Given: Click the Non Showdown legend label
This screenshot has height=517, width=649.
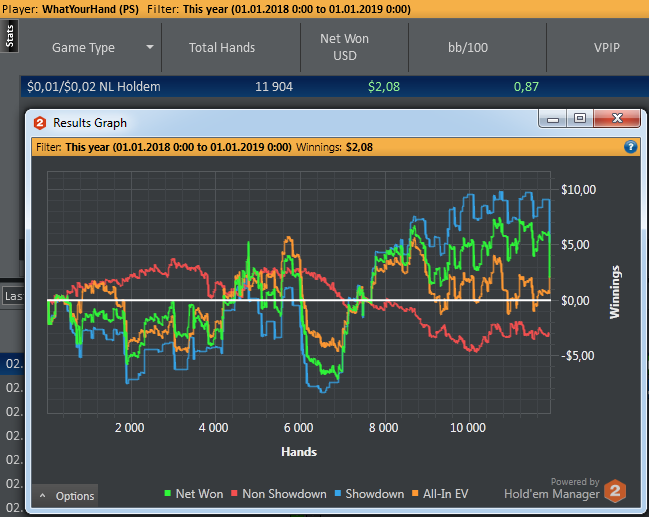Looking at the screenshot, I should (x=284, y=494).
